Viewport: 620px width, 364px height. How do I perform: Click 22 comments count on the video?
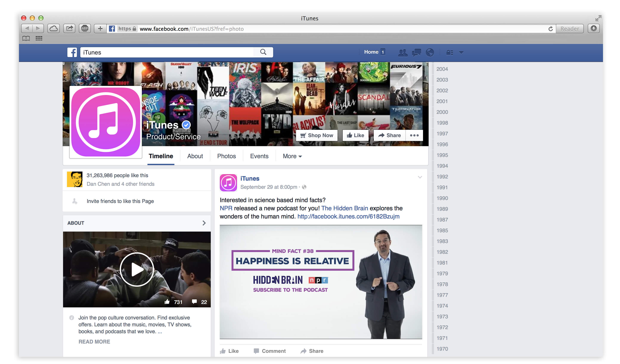[x=200, y=302]
